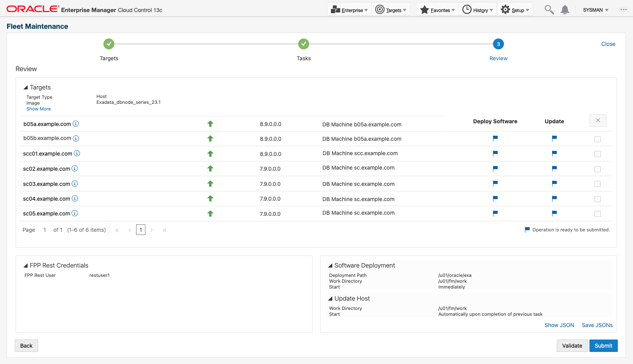This screenshot has height=364, width=633.
Task: Click green up arrow for sc05.example.com
Action: pos(210,213)
